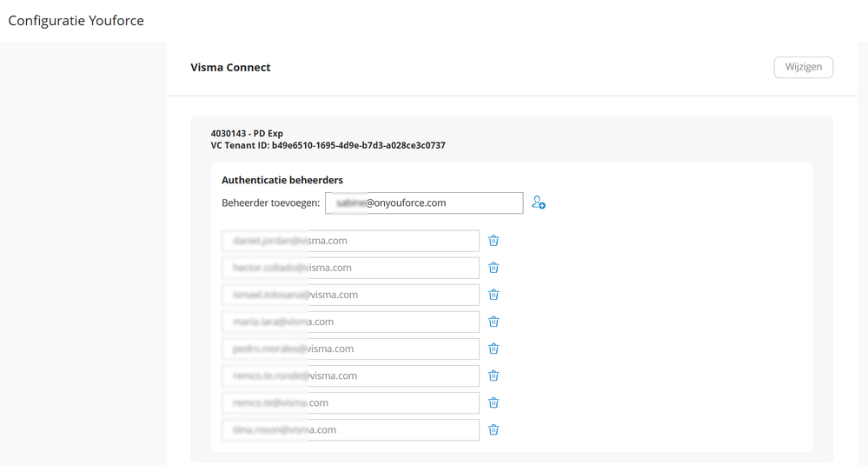Image resolution: width=868 pixels, height=465 pixels.
Task: Delete the maria.lara administrator row
Action: [x=494, y=322]
